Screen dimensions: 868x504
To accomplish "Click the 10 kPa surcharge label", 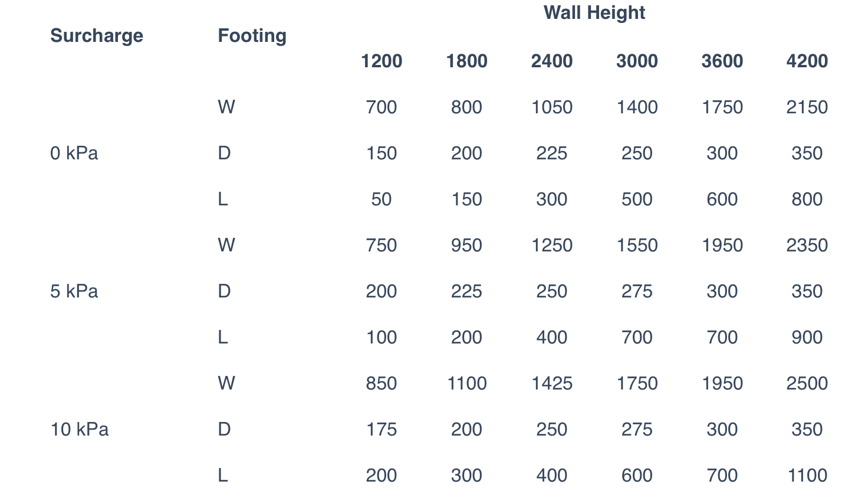I will pos(80,430).
